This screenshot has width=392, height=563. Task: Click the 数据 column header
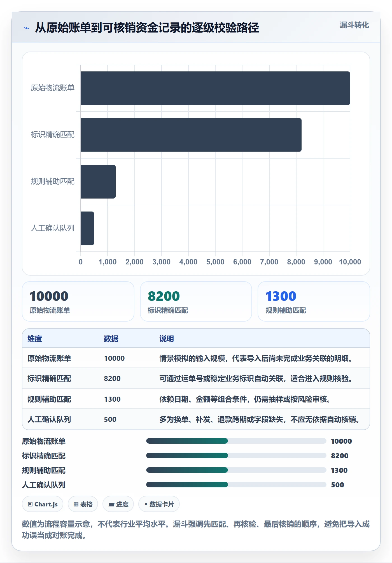(111, 339)
